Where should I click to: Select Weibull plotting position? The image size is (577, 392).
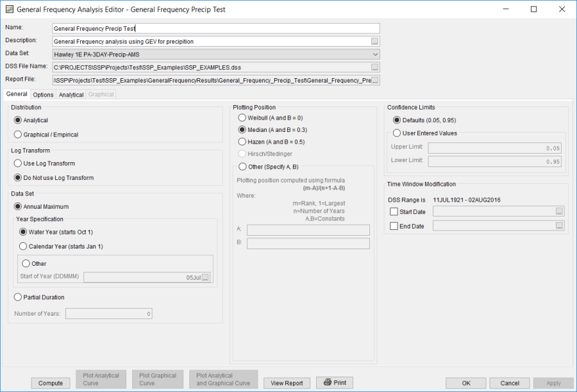pos(242,117)
